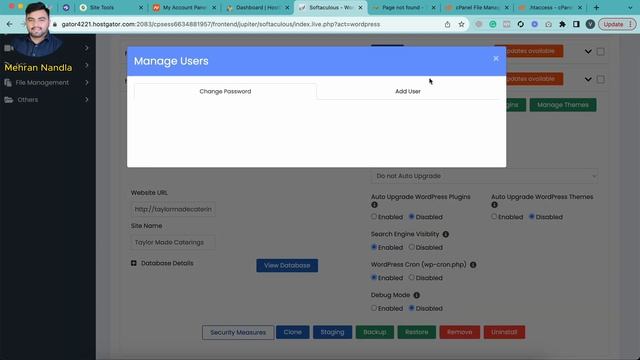
Task: Select Enabled for Search Engine Visibility
Action: 374,247
